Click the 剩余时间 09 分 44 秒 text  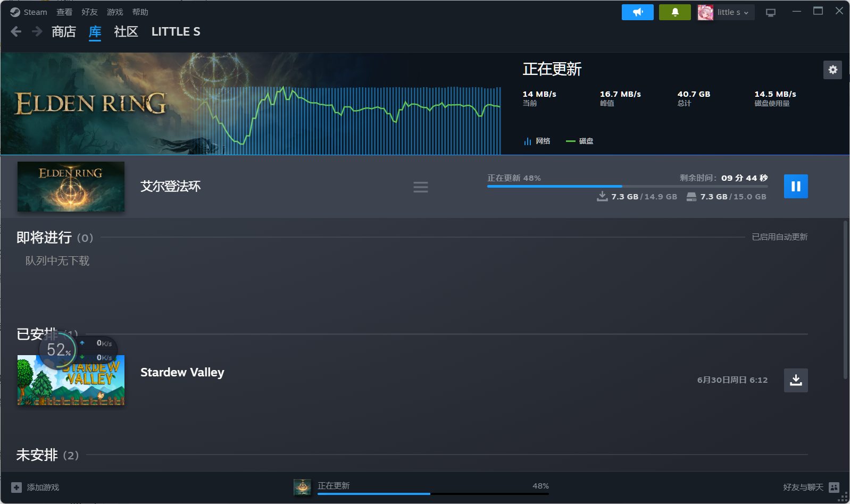[723, 178]
